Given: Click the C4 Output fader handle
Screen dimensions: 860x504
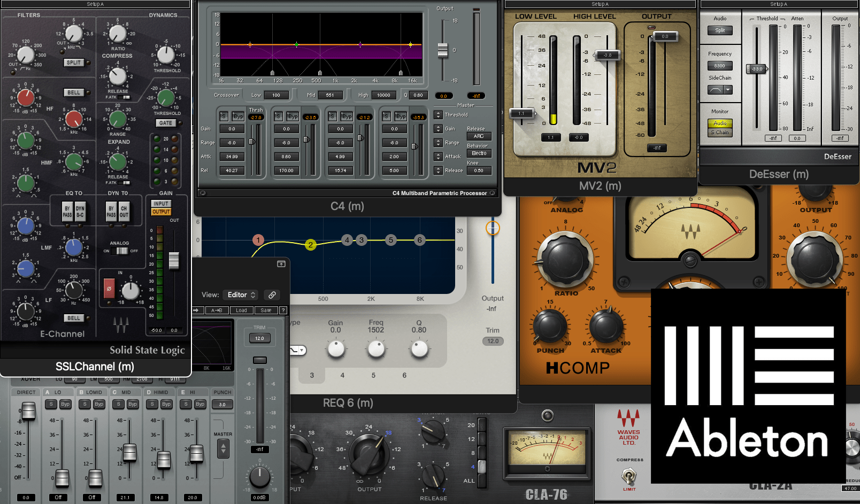Looking at the screenshot, I should [x=442, y=50].
